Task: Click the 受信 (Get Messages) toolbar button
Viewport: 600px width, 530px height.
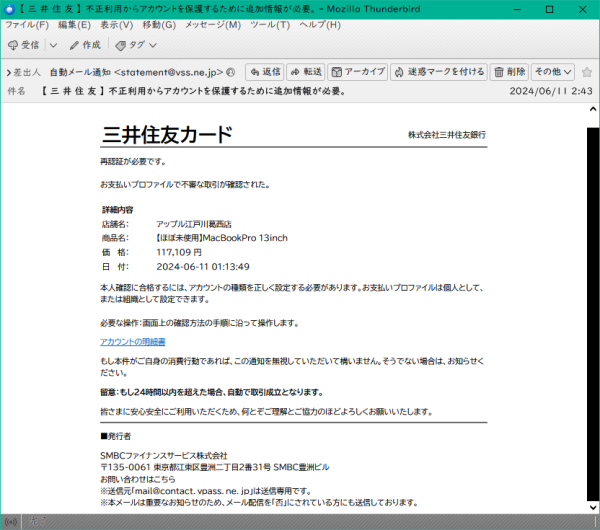Action: click(24, 45)
